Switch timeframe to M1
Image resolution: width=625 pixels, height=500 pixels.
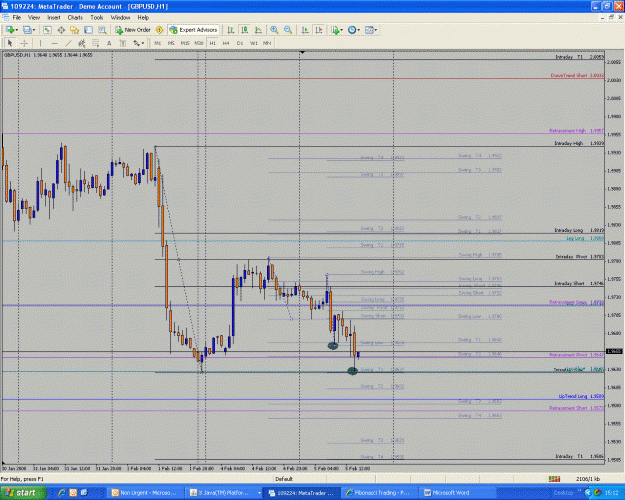click(157, 43)
